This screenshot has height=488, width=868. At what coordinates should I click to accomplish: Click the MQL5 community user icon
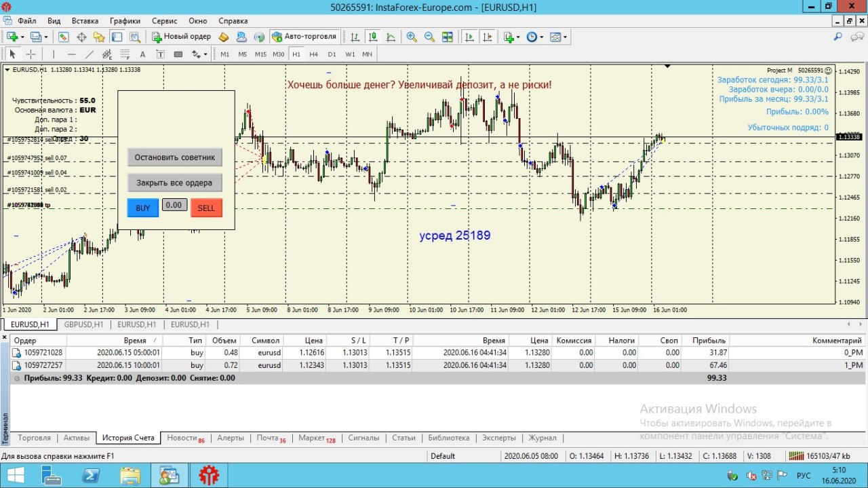pos(241,37)
